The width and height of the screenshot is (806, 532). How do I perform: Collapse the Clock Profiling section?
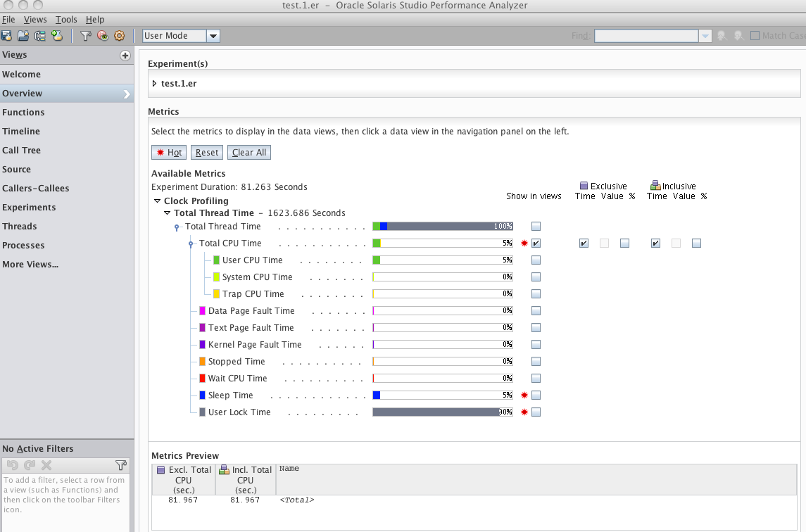coord(157,201)
